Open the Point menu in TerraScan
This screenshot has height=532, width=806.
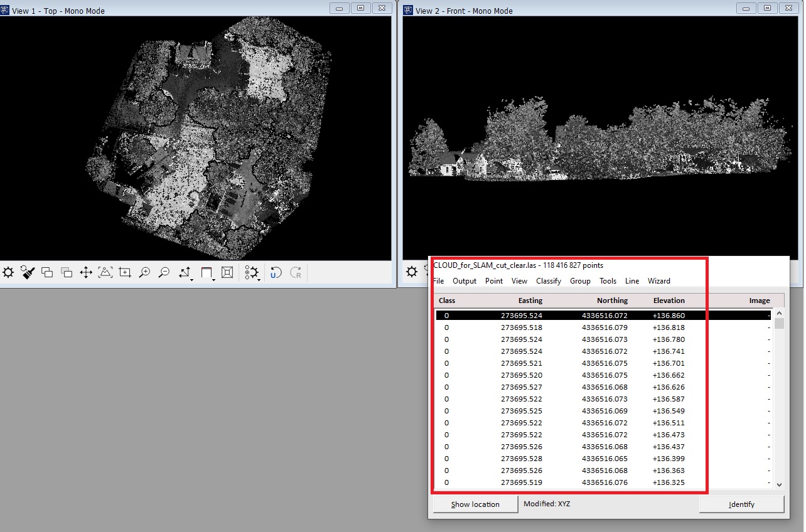coord(493,281)
